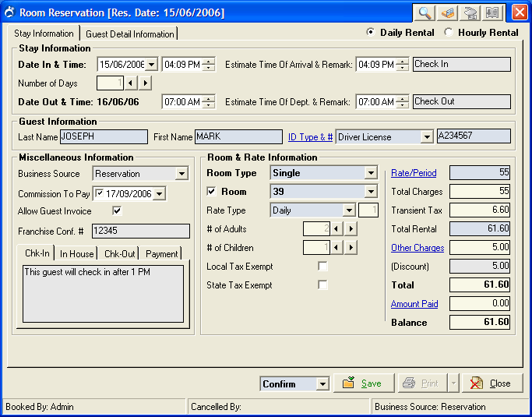
Task: Click the Date Out time spinner
Action: click(209, 102)
